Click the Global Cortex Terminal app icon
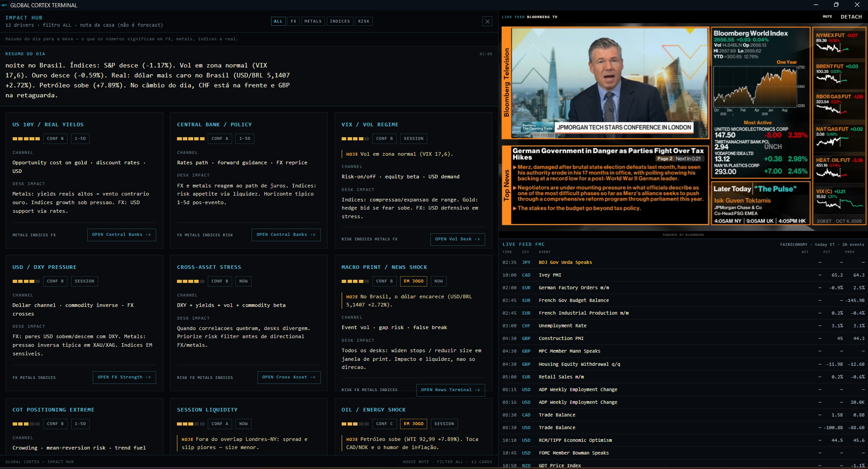The height and width of the screenshot is (469, 868). tap(5, 5)
